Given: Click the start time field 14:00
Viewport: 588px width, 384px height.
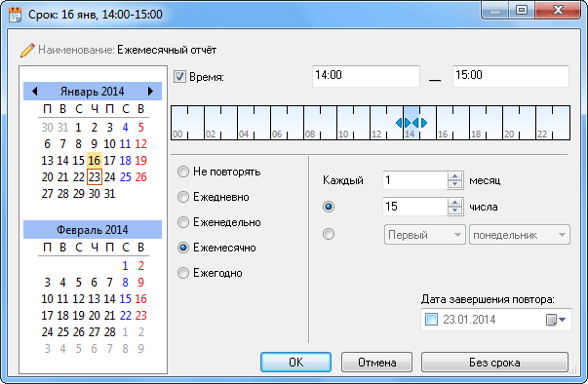Looking at the screenshot, I should click(x=366, y=76).
